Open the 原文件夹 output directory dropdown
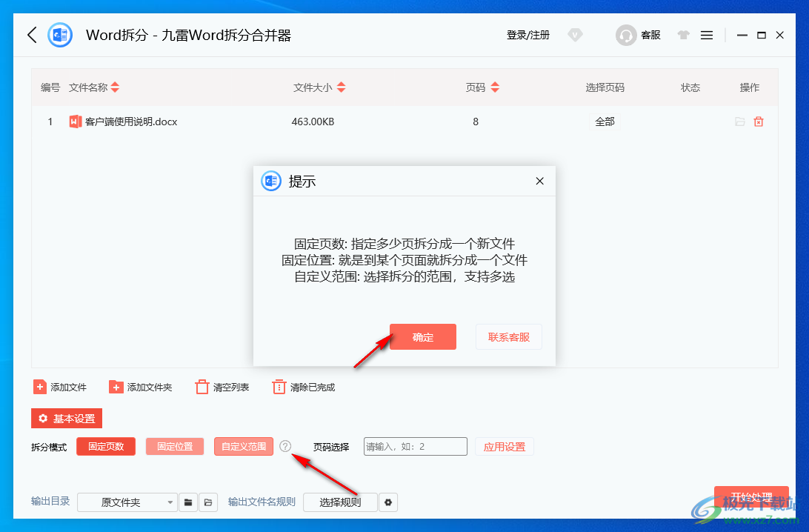Screen dimensions: 809x532 pos(127,502)
